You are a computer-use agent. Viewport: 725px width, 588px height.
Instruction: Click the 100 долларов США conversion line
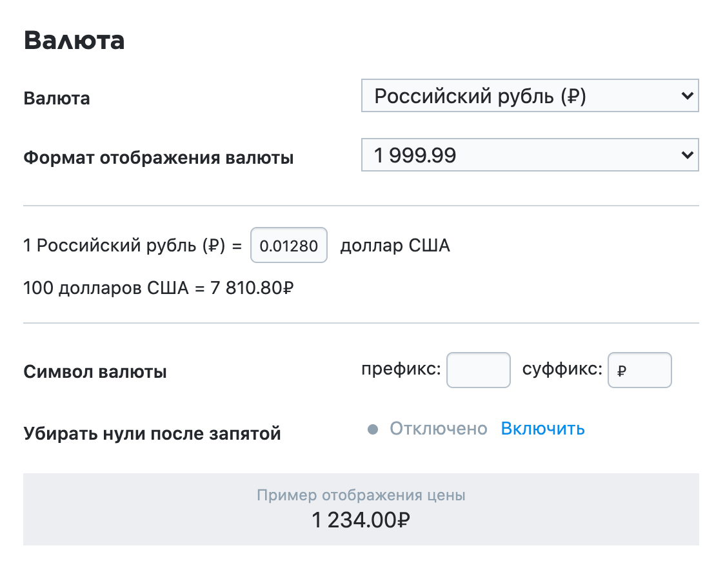[159, 288]
